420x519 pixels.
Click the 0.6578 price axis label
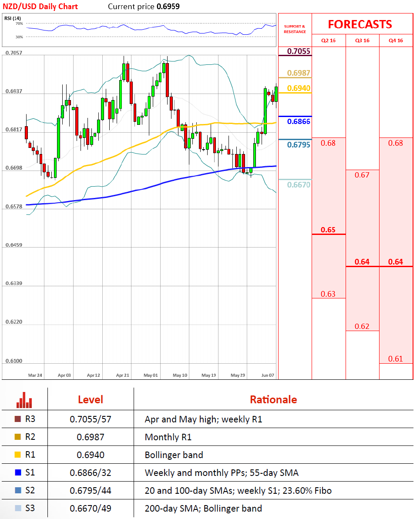coord(14,206)
